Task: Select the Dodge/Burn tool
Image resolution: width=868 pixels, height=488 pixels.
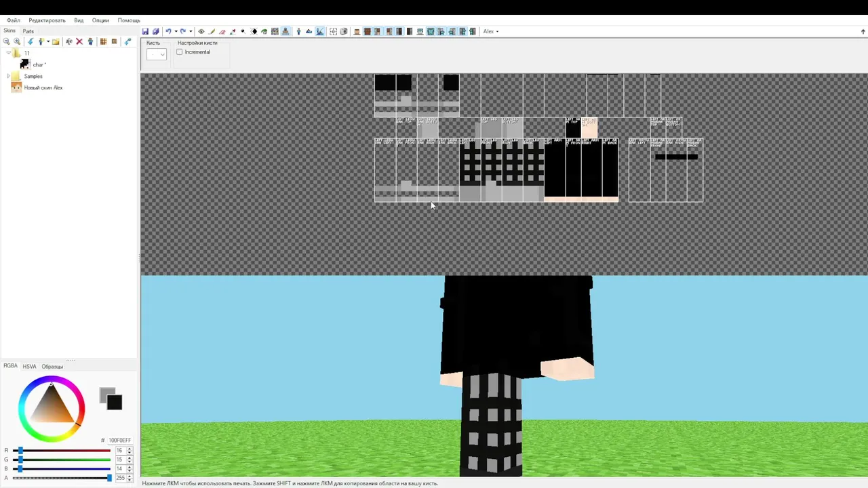Action: [243, 31]
